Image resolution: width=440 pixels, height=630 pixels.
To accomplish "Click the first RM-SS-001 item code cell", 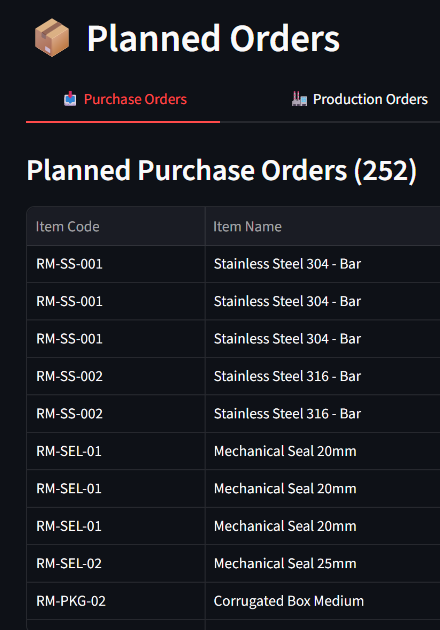I will [116, 264].
